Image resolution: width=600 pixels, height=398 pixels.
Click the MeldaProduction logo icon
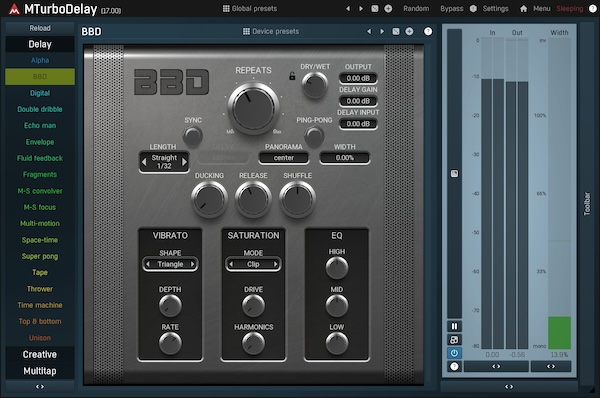(14, 9)
